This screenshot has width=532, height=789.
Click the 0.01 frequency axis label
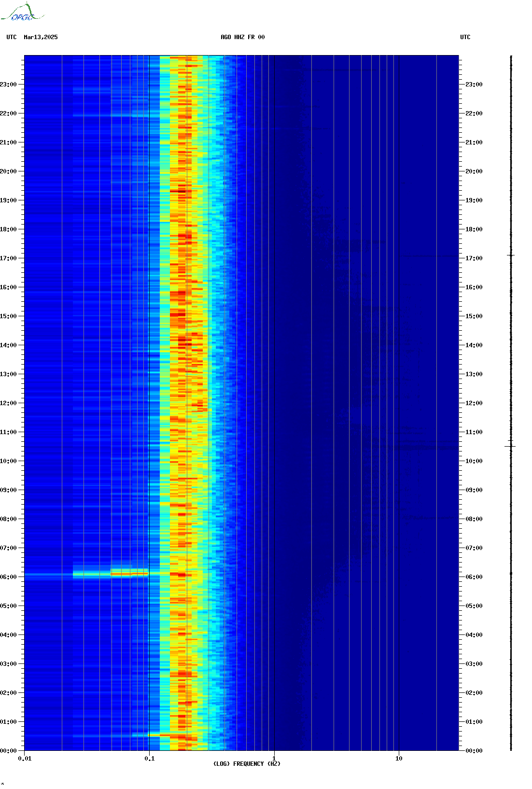(x=25, y=759)
